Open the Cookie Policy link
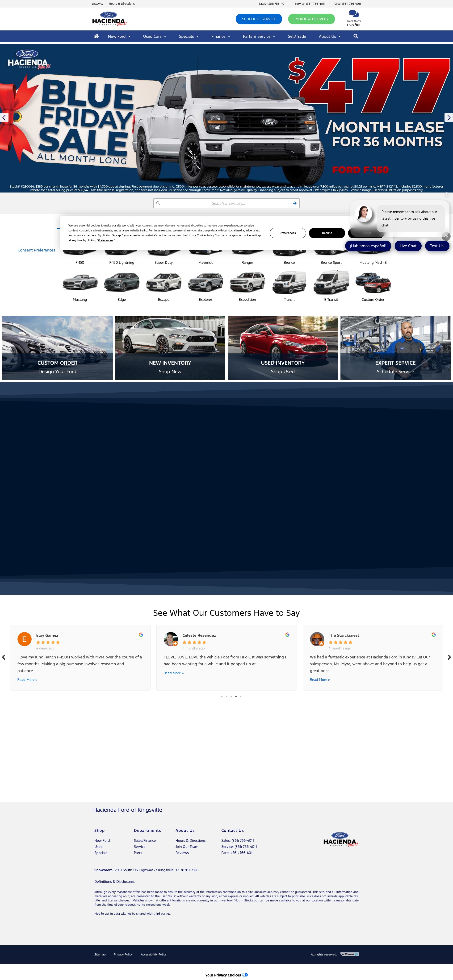 (x=206, y=235)
